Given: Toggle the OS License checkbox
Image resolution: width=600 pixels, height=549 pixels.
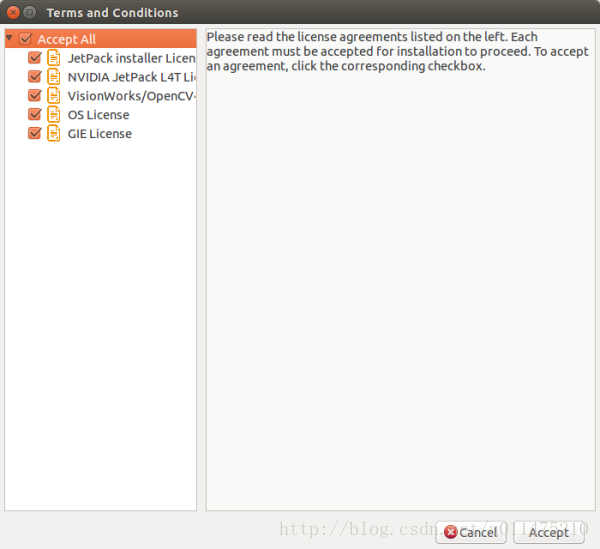Looking at the screenshot, I should [x=34, y=114].
